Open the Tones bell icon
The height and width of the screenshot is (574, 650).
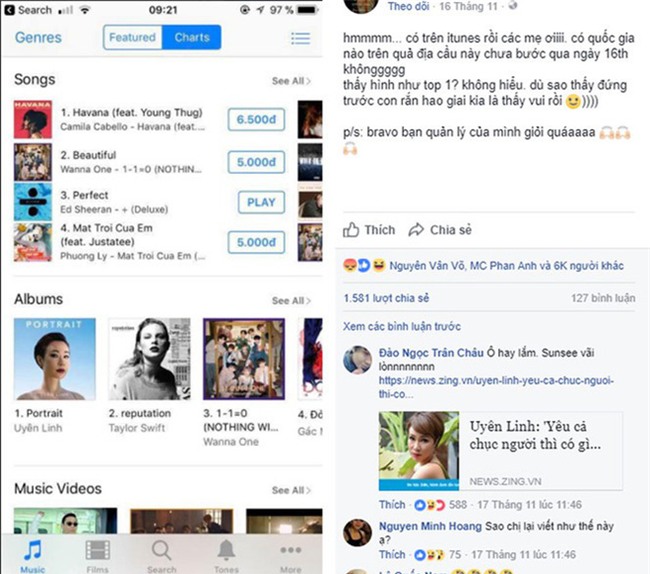(226, 550)
